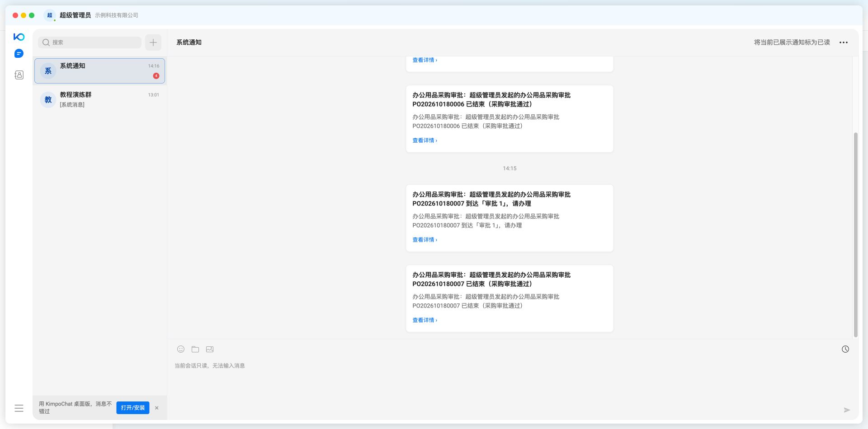Click 将当前已展示通知标为已读
868x429 pixels.
(x=792, y=42)
